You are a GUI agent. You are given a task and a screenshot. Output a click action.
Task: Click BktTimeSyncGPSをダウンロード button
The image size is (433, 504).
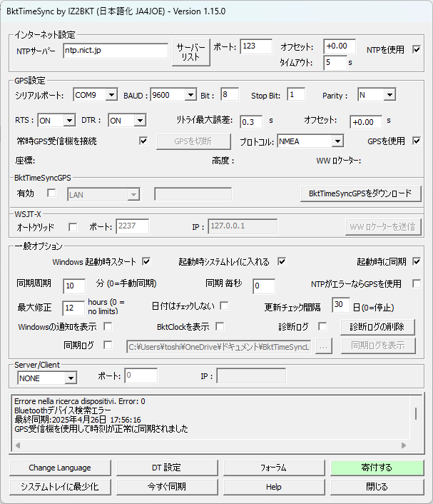coord(360,193)
